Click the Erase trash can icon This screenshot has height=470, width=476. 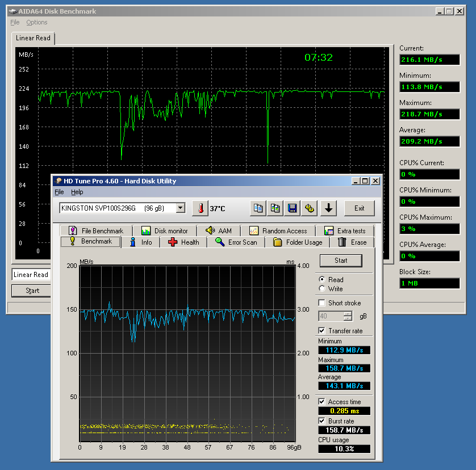tap(342, 242)
